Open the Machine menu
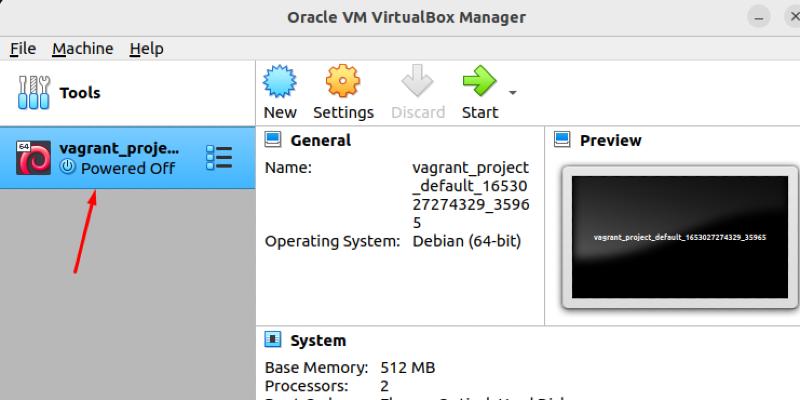The height and width of the screenshot is (400, 800). [x=82, y=48]
